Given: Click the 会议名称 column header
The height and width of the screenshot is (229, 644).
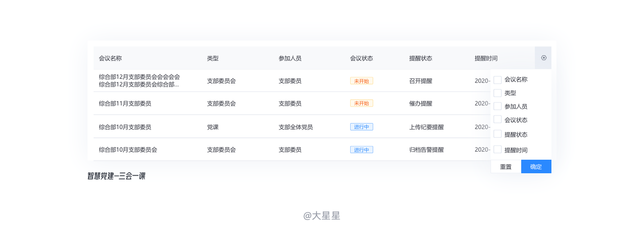Looking at the screenshot, I should coord(110,58).
